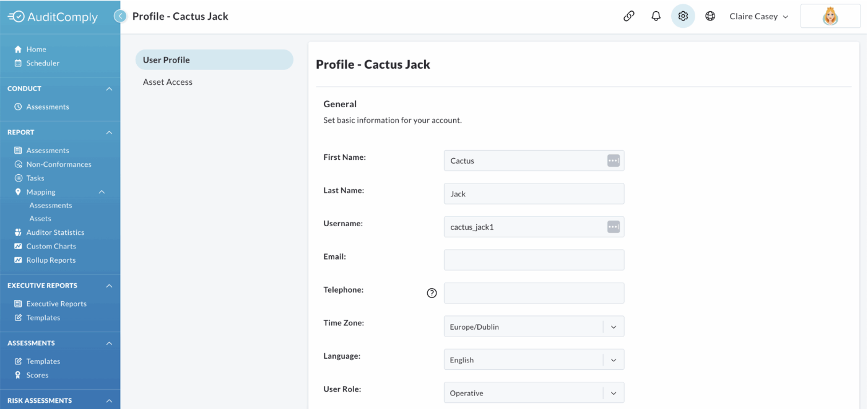Click the Mapping pin icon
This screenshot has width=868, height=409.
tap(18, 192)
